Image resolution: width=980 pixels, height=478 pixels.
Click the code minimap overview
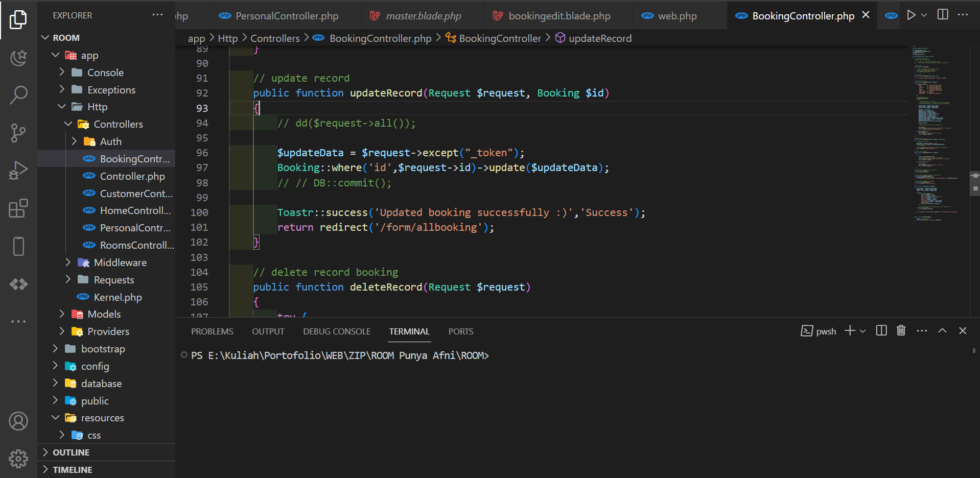[938, 134]
